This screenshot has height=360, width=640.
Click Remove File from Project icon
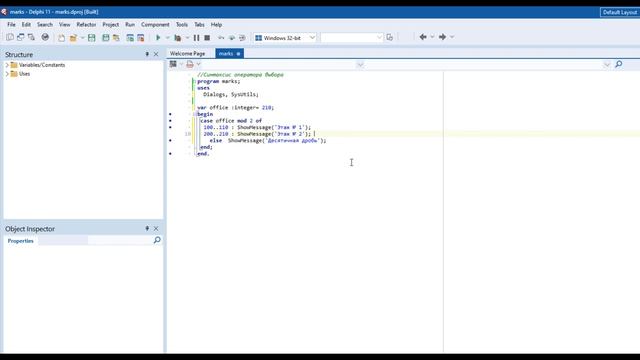[x=141, y=38]
